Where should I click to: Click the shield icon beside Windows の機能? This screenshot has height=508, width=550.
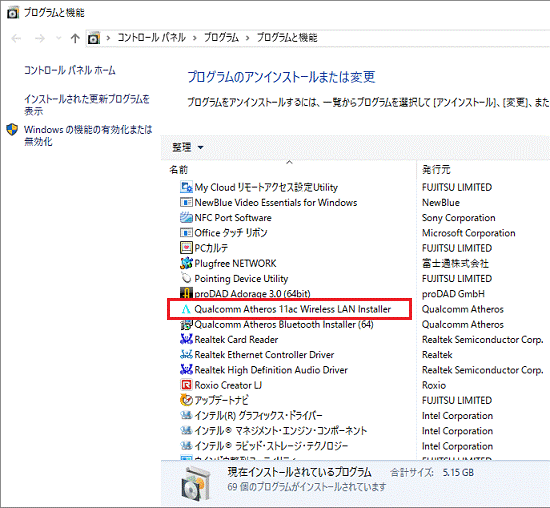click(x=12, y=129)
